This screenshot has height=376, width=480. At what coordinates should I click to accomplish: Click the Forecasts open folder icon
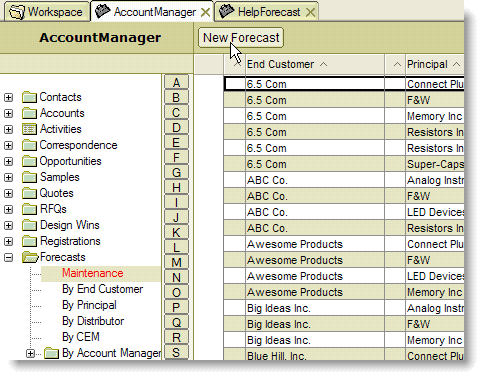point(30,257)
